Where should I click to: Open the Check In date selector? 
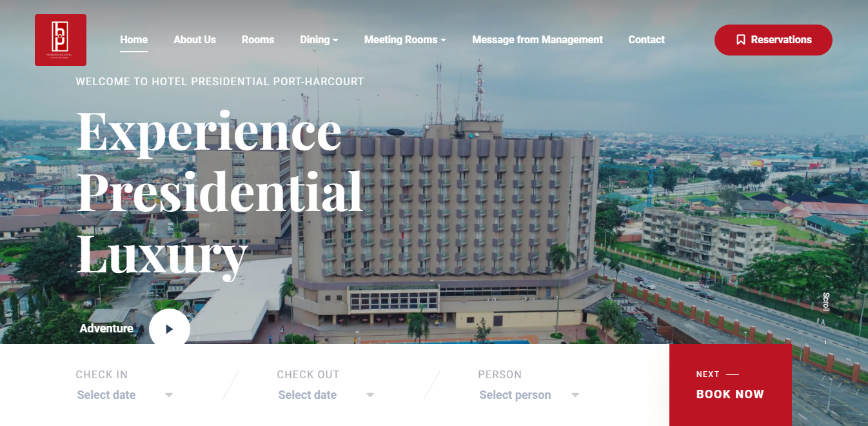(125, 395)
